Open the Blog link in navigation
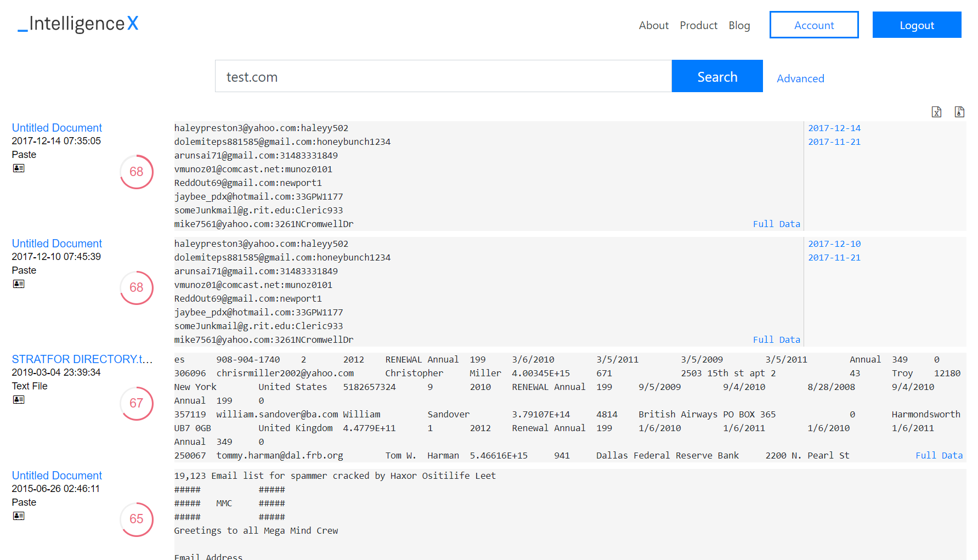Screen dimensions: 978x560 pos(739,25)
